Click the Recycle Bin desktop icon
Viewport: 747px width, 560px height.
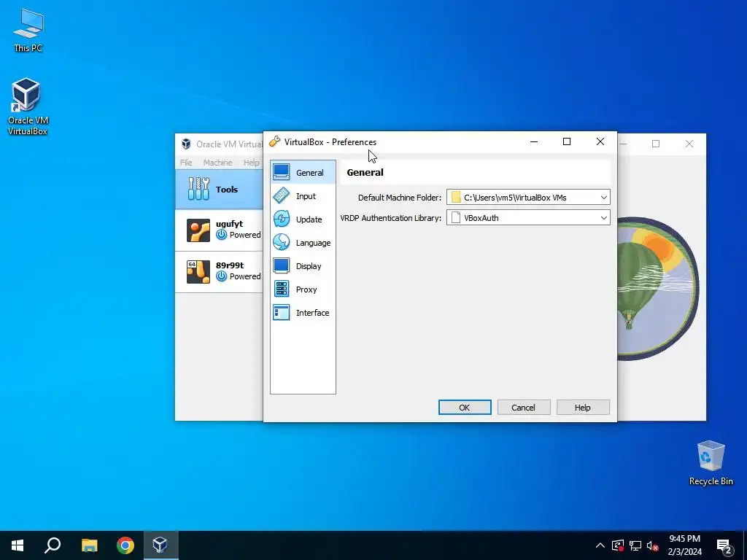click(711, 462)
